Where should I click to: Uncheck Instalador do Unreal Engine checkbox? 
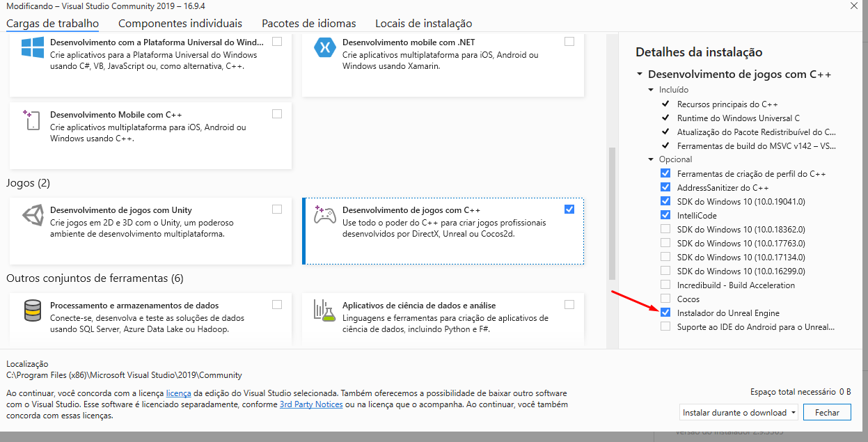[x=665, y=313]
